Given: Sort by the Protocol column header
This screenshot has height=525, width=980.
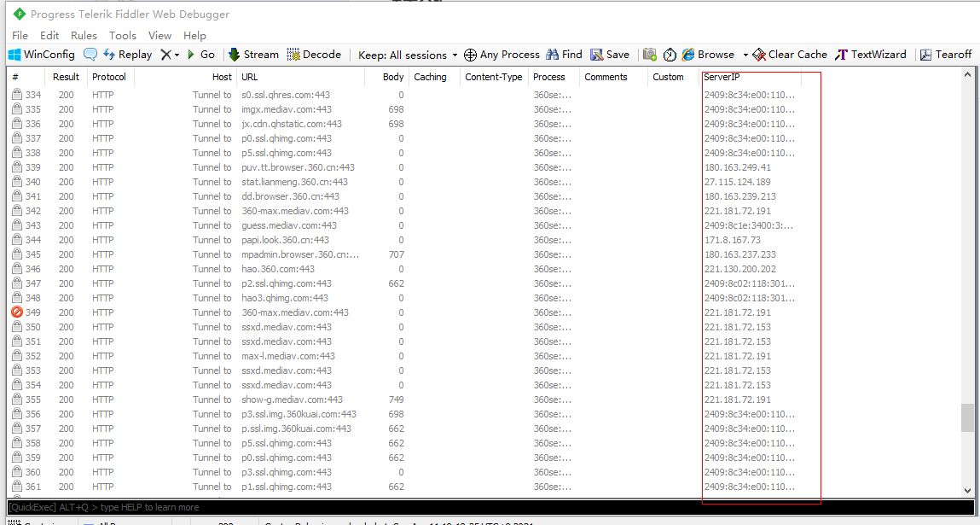Looking at the screenshot, I should 111,77.
